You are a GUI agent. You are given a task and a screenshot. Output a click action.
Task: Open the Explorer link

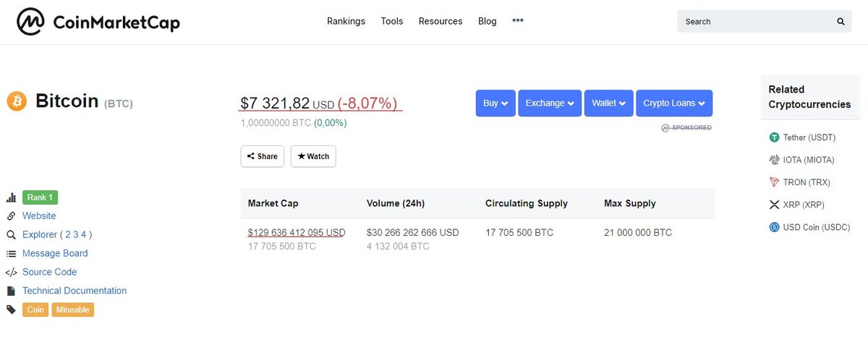[40, 234]
